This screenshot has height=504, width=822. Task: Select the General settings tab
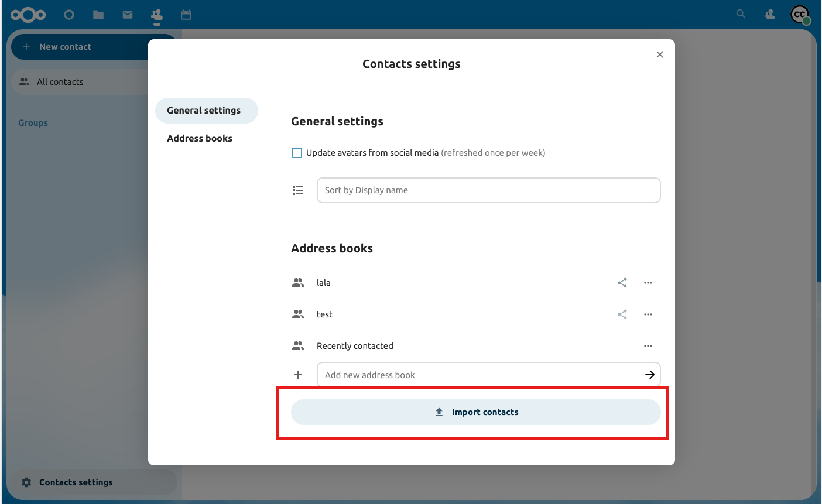(204, 110)
